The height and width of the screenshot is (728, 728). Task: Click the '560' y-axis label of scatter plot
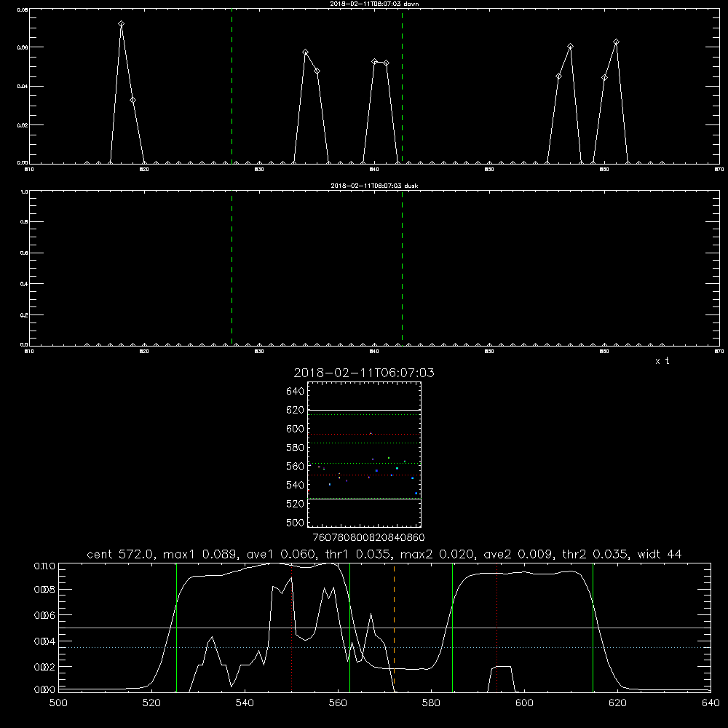point(296,466)
